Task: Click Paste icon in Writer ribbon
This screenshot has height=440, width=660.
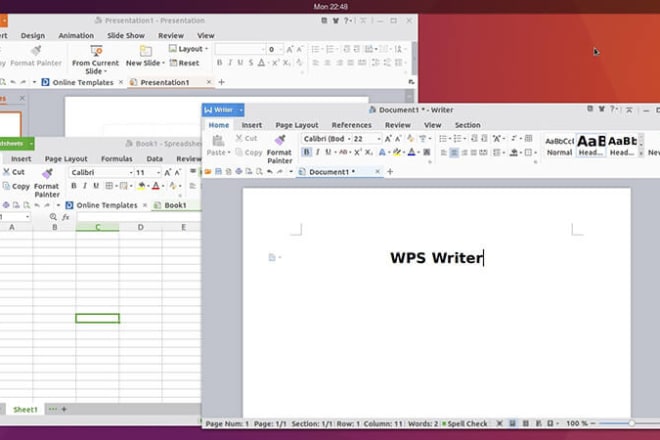Action: tap(218, 140)
